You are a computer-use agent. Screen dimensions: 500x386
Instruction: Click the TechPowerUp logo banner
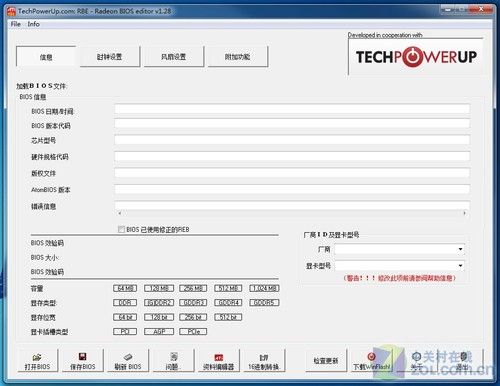(416, 57)
